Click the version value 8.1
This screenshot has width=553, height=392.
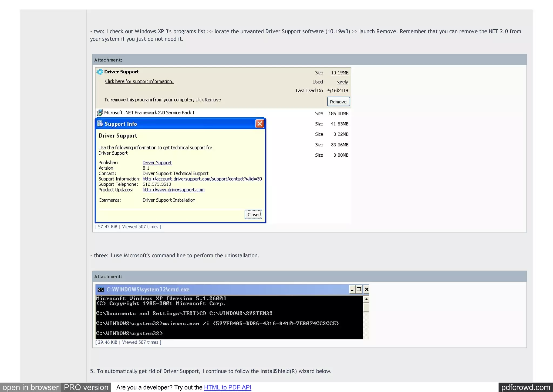(x=146, y=168)
